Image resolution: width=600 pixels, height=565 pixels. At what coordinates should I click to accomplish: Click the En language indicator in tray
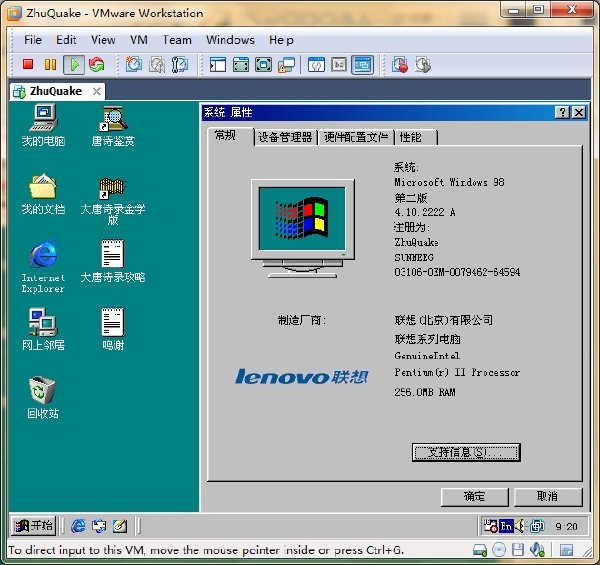(506, 526)
